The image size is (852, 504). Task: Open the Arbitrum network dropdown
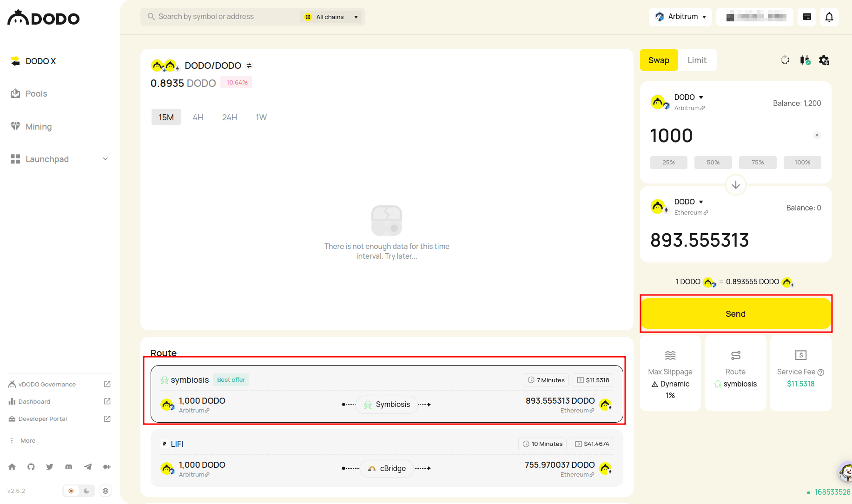680,17
